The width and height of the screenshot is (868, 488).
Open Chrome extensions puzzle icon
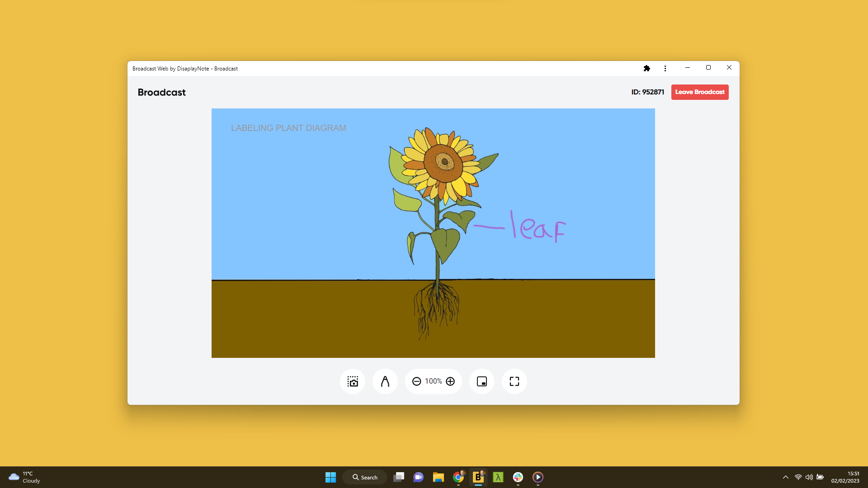pyautogui.click(x=646, y=68)
